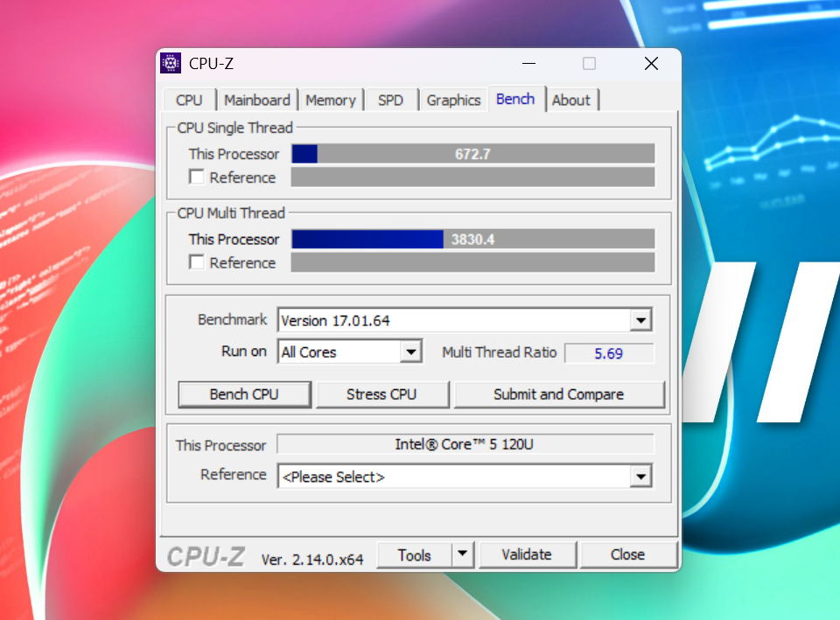
Task: Go to the SPD tab
Action: point(390,100)
